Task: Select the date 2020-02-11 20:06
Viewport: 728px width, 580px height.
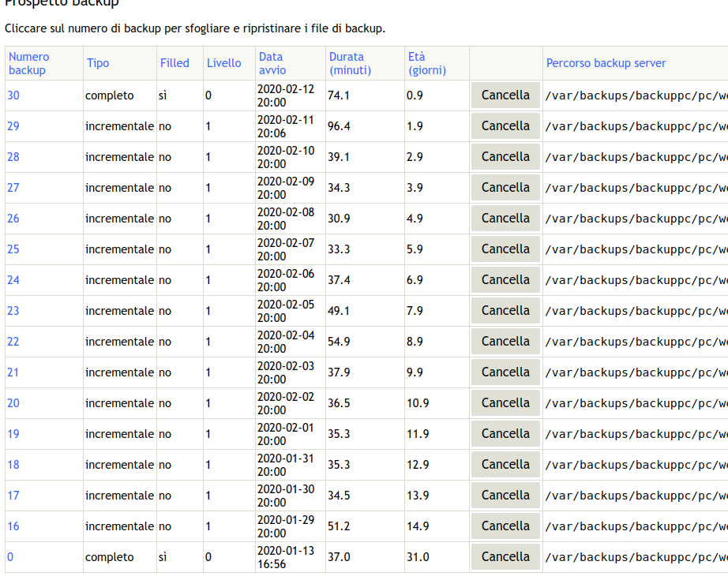Action: click(x=286, y=127)
